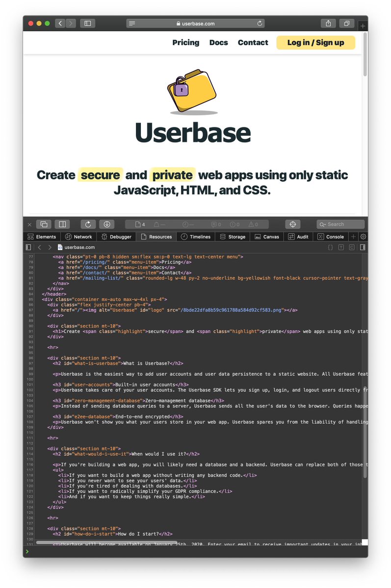The height and width of the screenshot is (588, 391).
Task: Dock inspector to side of window
Action: click(x=62, y=224)
